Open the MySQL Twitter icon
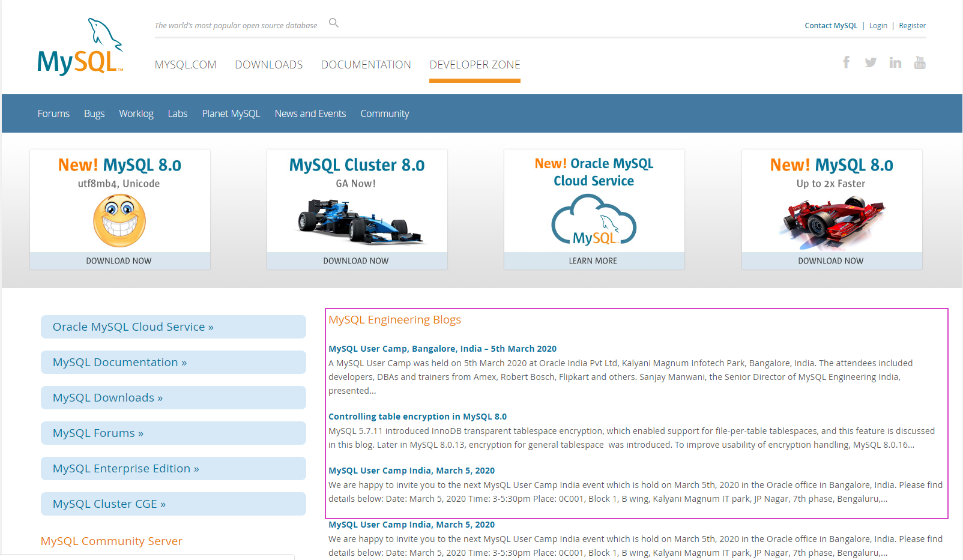 pos(871,62)
